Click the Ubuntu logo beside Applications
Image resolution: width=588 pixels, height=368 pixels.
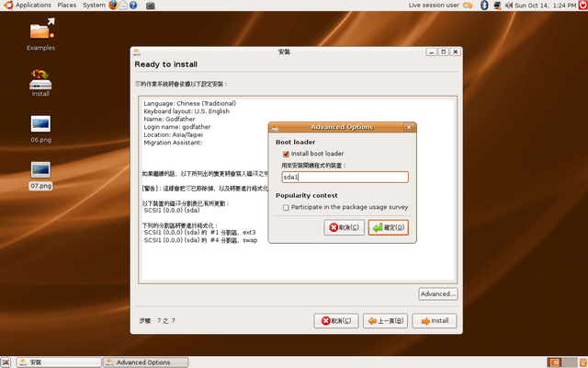click(8, 5)
